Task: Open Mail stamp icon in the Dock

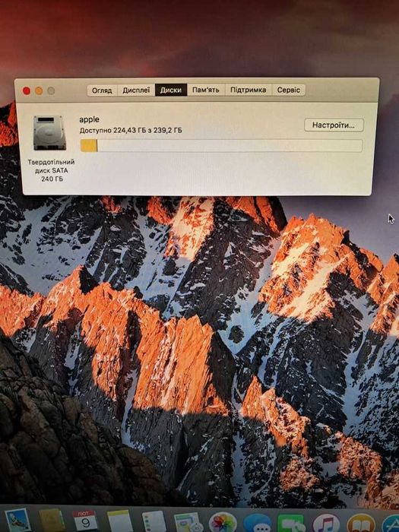Action: (18, 521)
